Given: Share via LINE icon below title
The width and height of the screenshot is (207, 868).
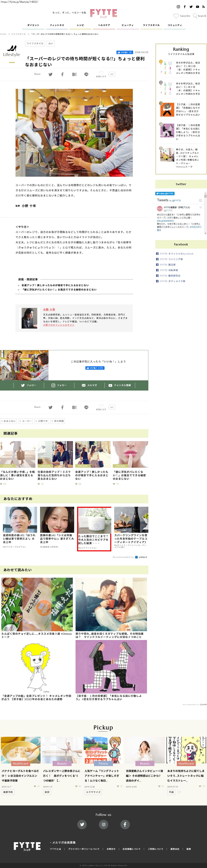Looking at the screenshot, I should pyautogui.click(x=86, y=74).
